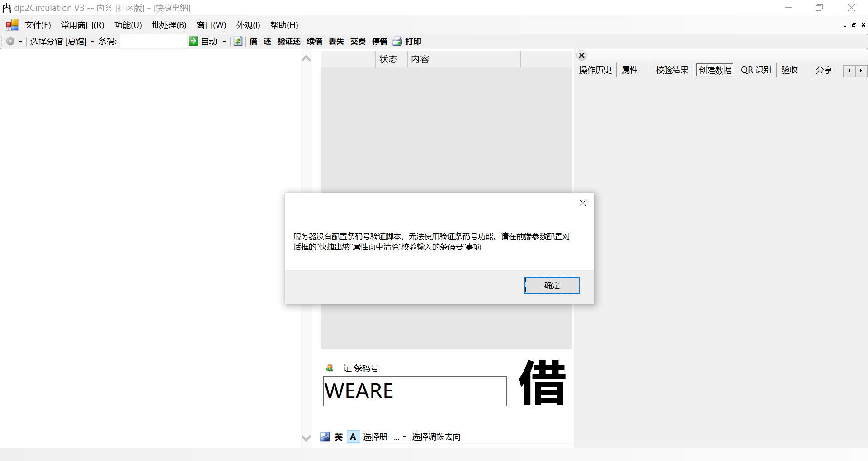Click the 验证还 (verify return) icon
Screen dimensions: 868x461
pyautogui.click(x=288, y=41)
